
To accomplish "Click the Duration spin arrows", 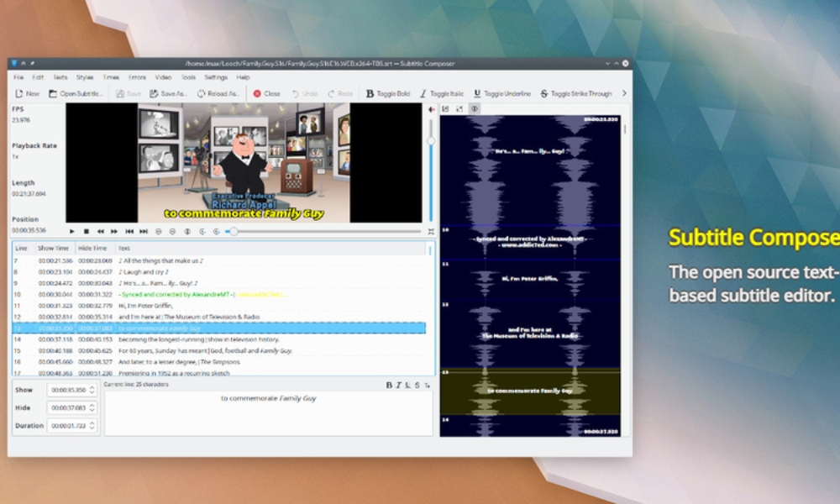I will coord(92,426).
